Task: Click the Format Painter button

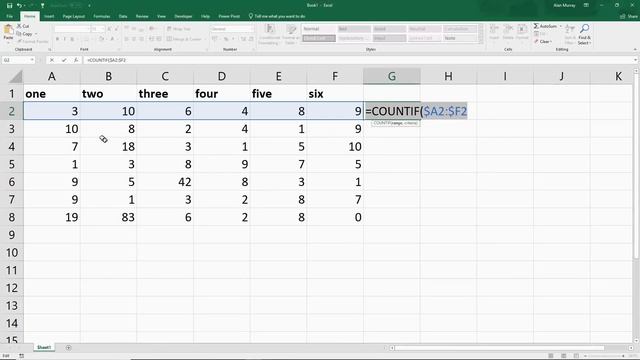Action: (x=33, y=42)
